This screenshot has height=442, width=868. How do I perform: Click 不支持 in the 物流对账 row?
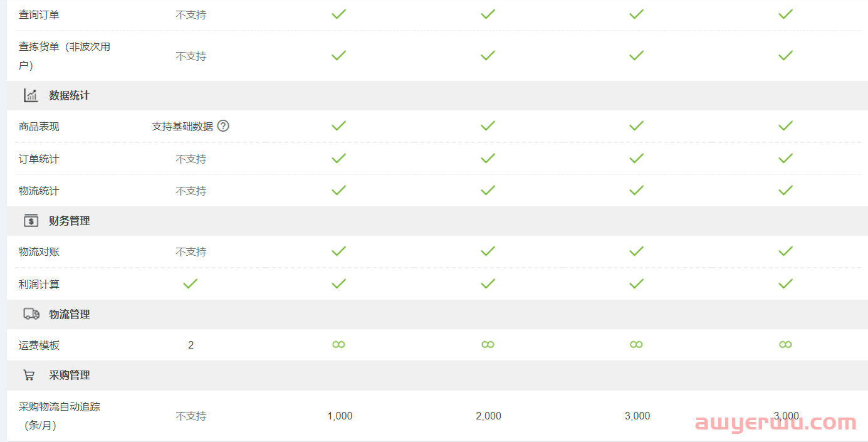pyautogui.click(x=191, y=252)
